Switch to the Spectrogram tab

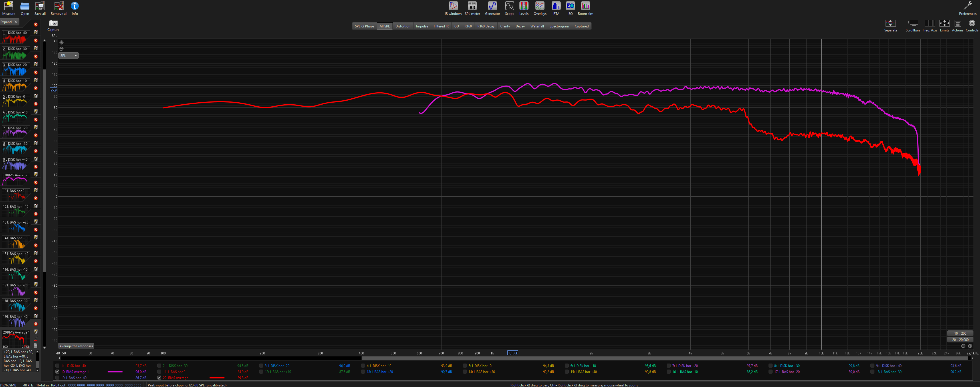point(559,26)
